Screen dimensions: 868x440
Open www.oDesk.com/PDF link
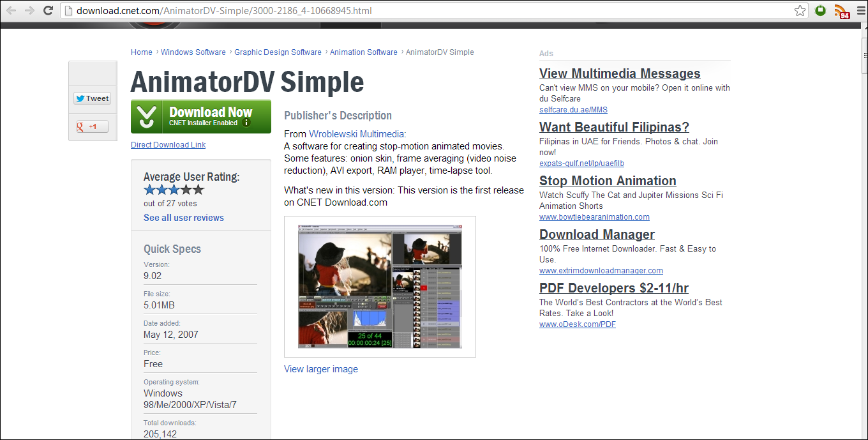[x=578, y=324]
